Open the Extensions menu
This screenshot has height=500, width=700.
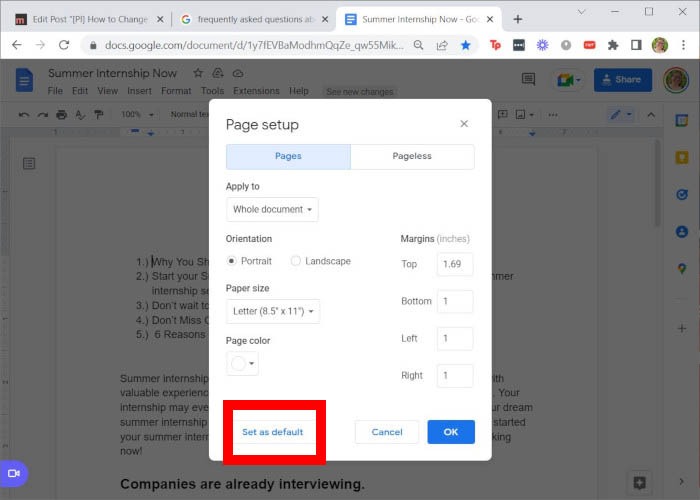[256, 91]
